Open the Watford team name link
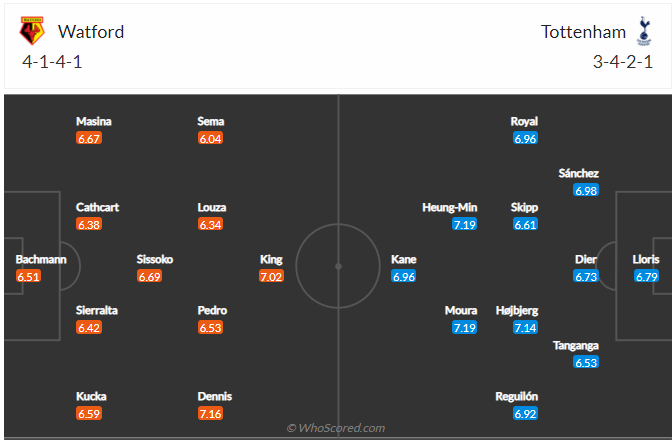672x440 pixels. 91,31
